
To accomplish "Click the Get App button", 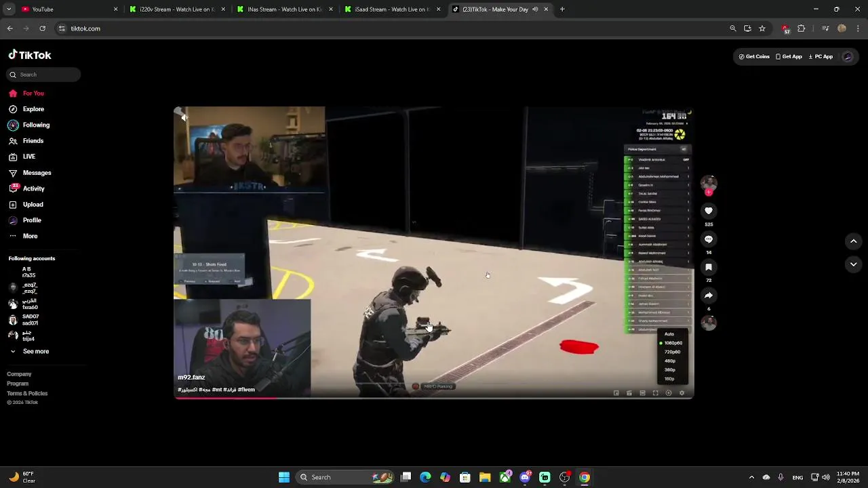I will tap(789, 57).
